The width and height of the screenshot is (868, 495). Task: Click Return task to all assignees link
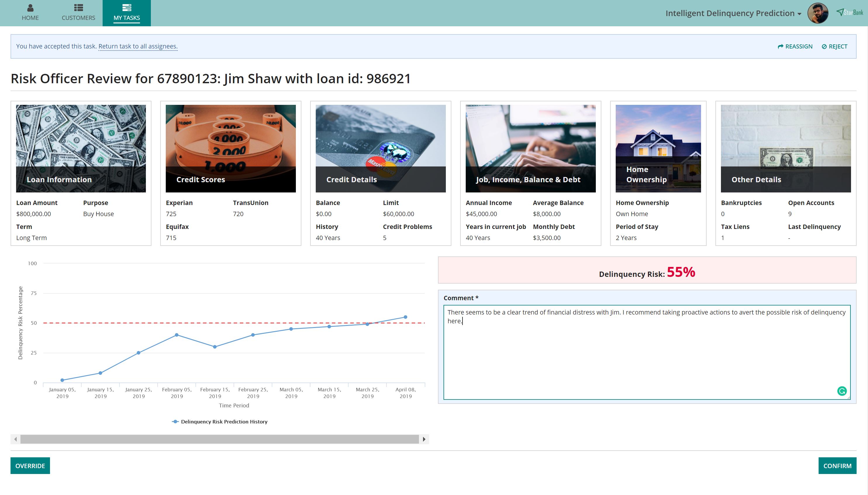coord(138,46)
